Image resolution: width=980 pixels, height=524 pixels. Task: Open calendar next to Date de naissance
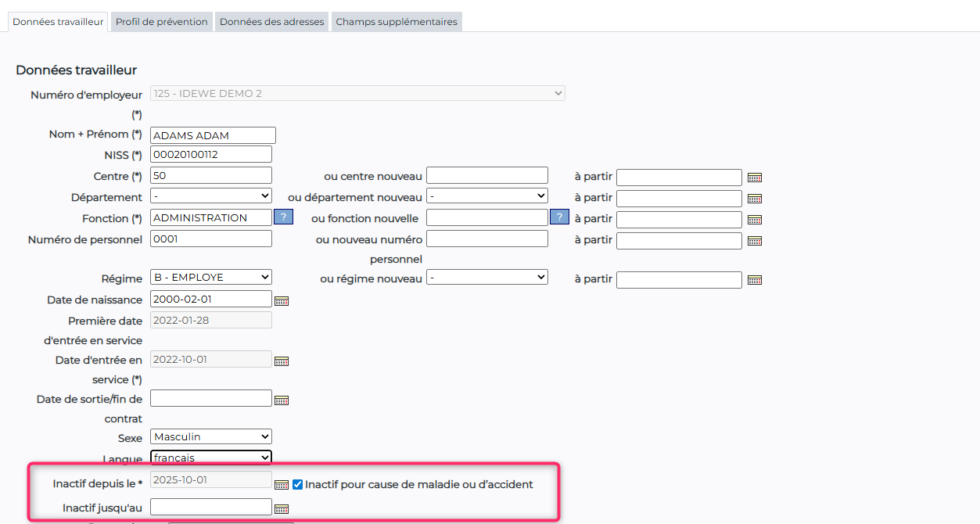(x=282, y=300)
